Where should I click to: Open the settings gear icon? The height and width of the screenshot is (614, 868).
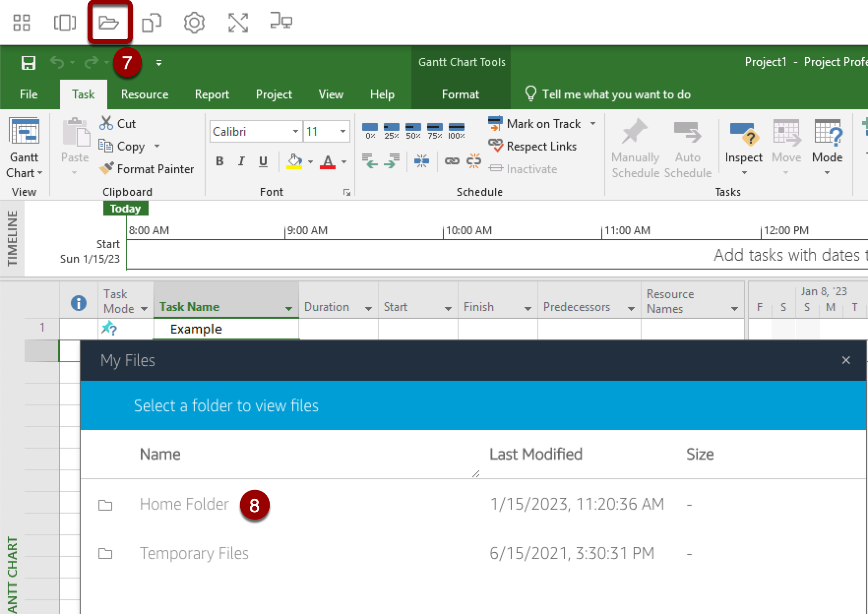click(194, 23)
